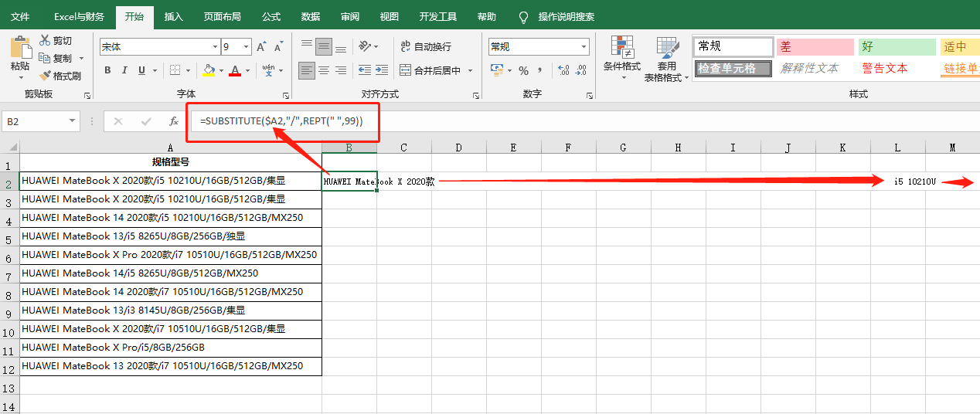This screenshot has width=980, height=414.
Task: Increase decimal places icon
Action: point(563,70)
